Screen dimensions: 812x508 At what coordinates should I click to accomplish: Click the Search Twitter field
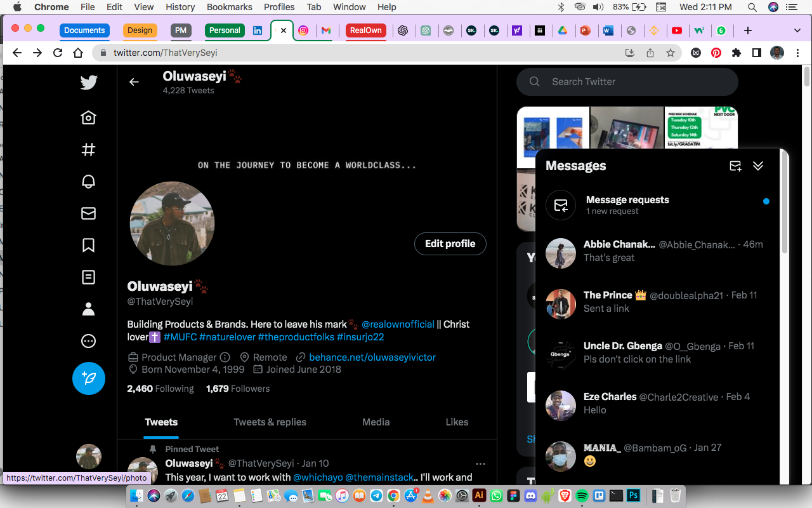click(x=627, y=82)
